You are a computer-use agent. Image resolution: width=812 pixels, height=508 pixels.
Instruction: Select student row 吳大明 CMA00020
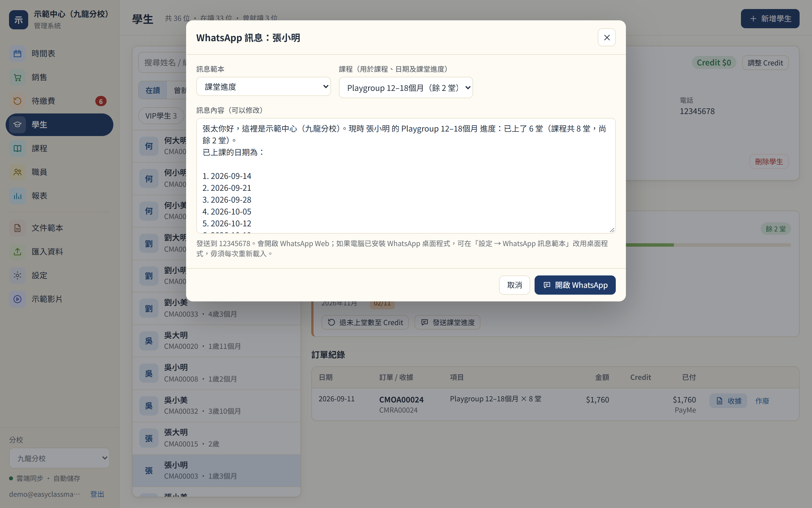click(x=217, y=341)
